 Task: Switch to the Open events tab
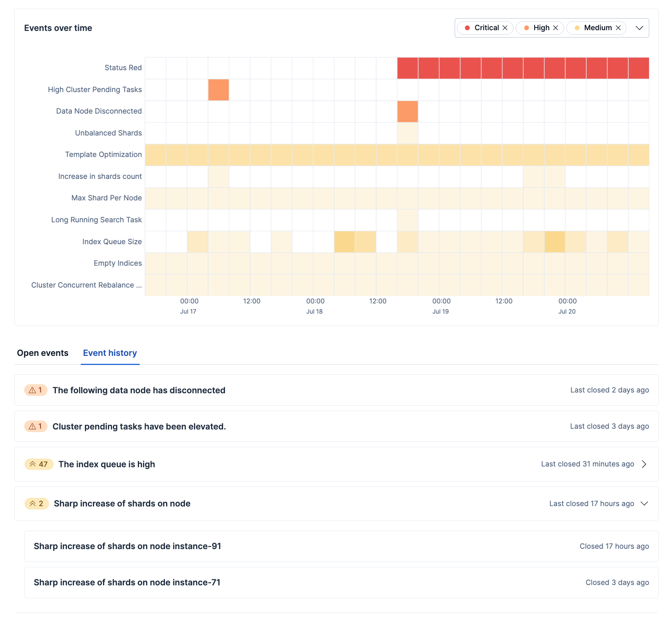click(x=43, y=353)
